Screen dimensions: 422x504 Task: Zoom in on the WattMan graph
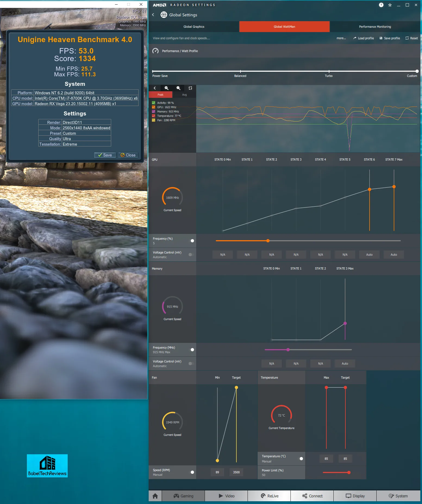coord(167,88)
